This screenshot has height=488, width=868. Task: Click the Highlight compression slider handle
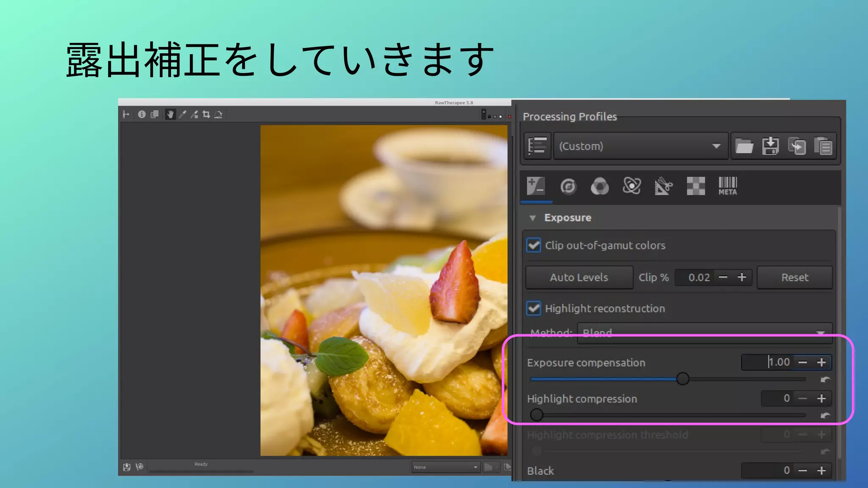tap(537, 415)
